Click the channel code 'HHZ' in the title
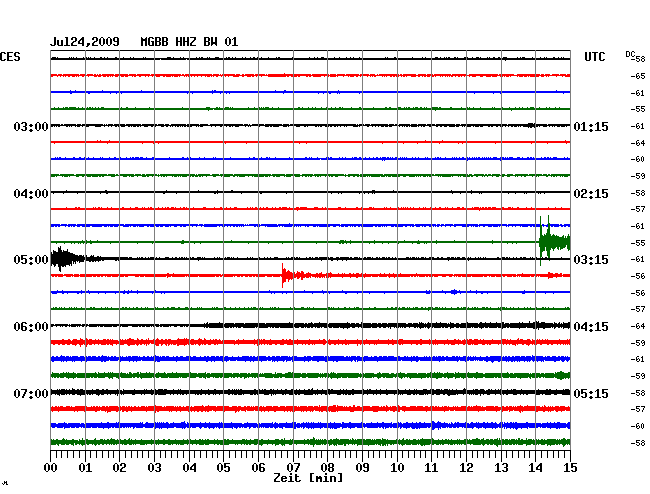Viewport: 650px width, 494px height. pos(186,42)
